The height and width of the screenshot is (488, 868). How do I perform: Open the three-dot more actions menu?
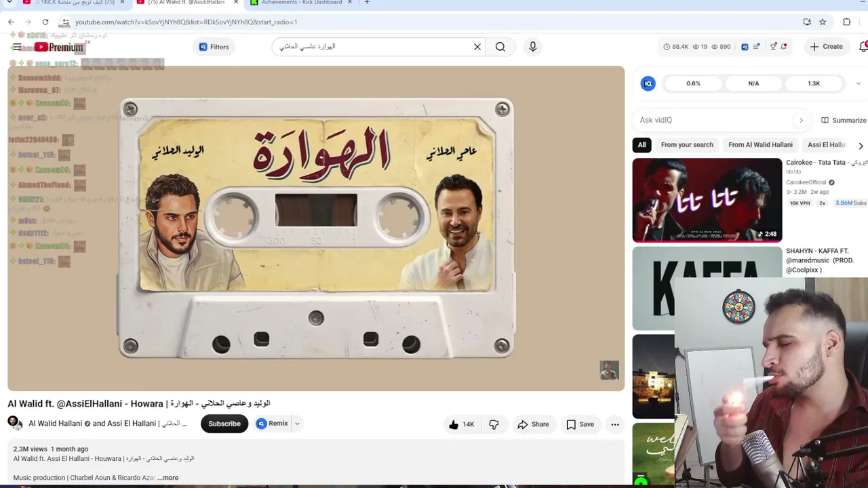(x=615, y=424)
